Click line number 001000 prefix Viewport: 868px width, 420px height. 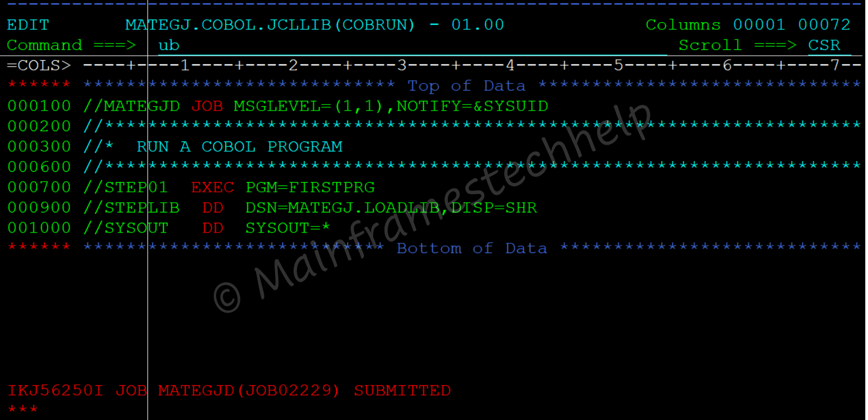pos(39,228)
